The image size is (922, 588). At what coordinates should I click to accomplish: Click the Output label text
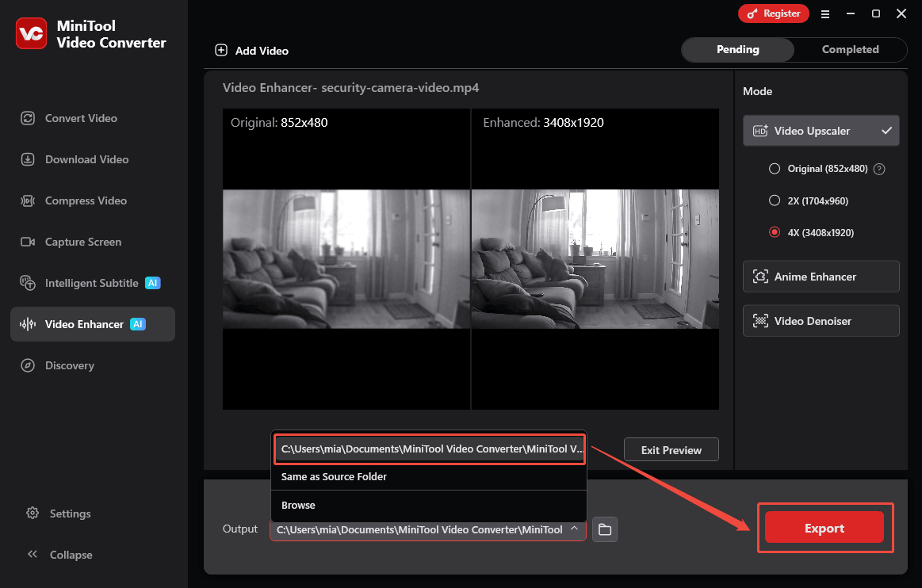[x=240, y=529]
